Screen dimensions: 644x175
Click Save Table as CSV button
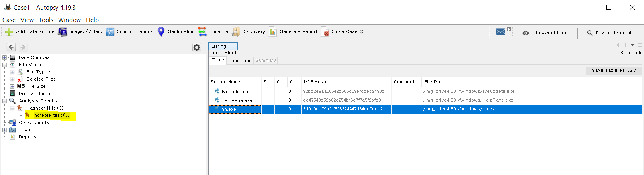614,70
